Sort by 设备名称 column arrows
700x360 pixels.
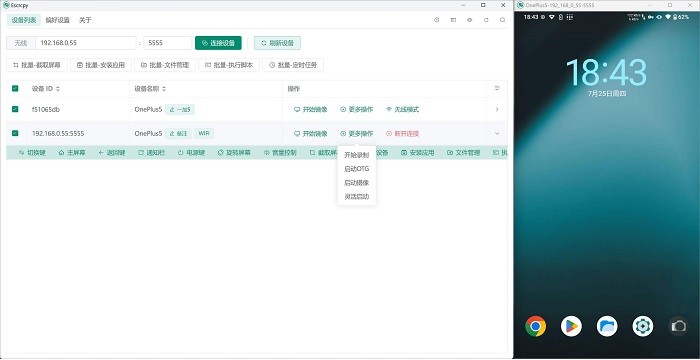tap(164, 89)
